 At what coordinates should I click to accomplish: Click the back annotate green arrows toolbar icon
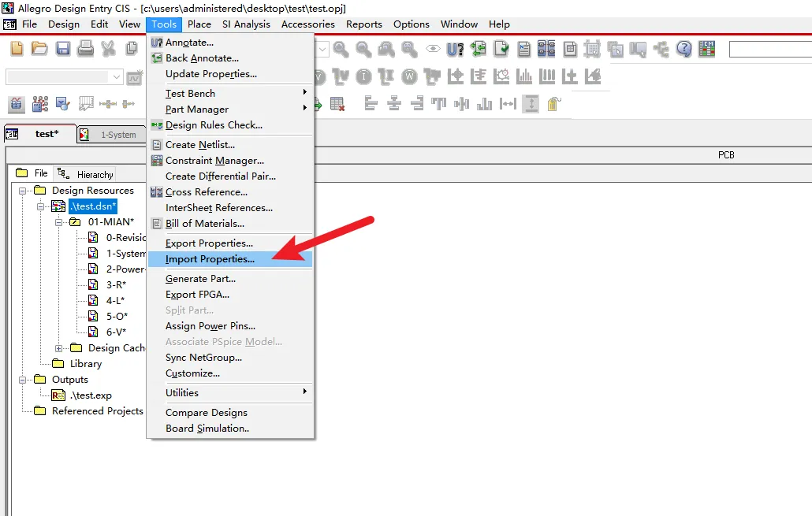tap(478, 49)
